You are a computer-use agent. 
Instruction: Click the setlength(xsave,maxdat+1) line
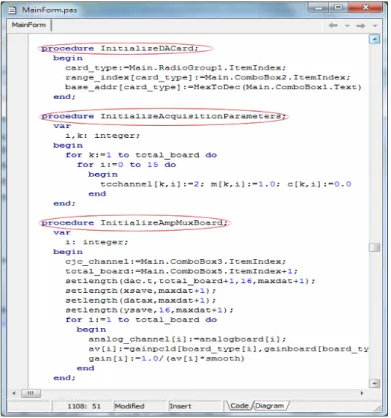140,291
